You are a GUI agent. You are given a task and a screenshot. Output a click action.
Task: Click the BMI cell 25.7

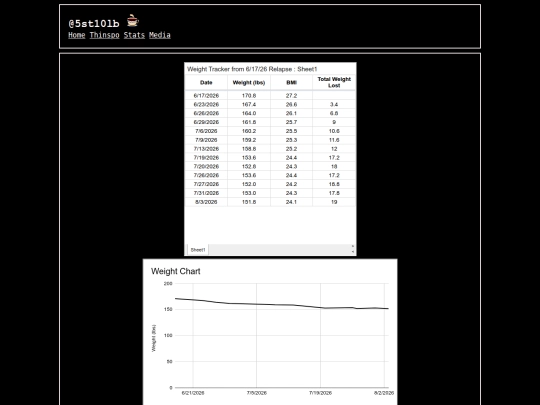point(291,122)
